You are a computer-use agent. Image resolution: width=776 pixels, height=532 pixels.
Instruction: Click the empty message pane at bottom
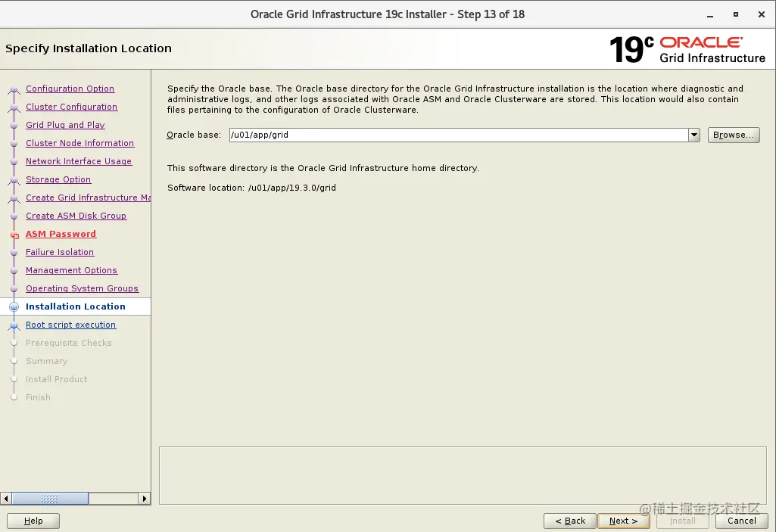click(x=463, y=475)
